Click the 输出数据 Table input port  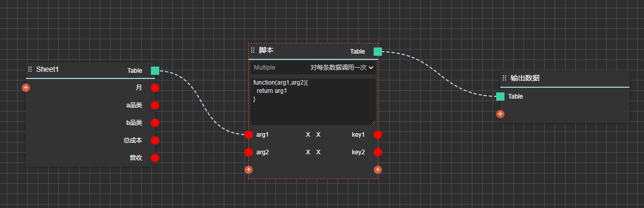[500, 97]
